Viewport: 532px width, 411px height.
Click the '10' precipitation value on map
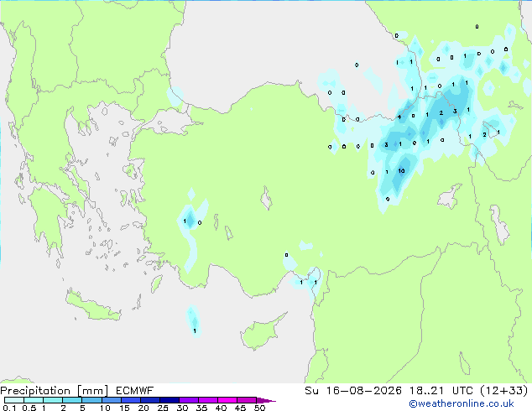tap(401, 170)
